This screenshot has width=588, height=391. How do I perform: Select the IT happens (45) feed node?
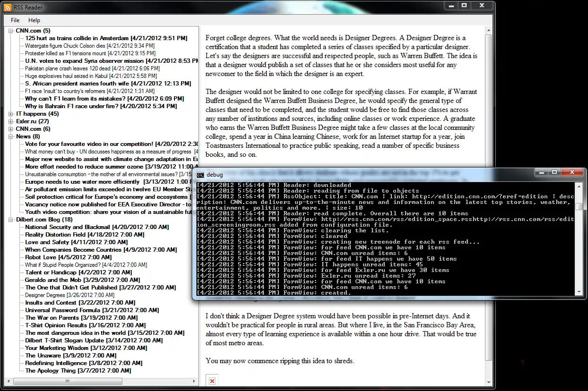37,114
